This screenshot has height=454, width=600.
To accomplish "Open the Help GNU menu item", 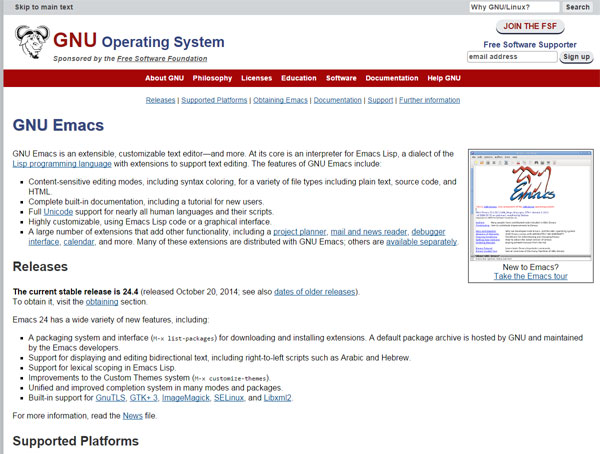I will pyautogui.click(x=444, y=78).
